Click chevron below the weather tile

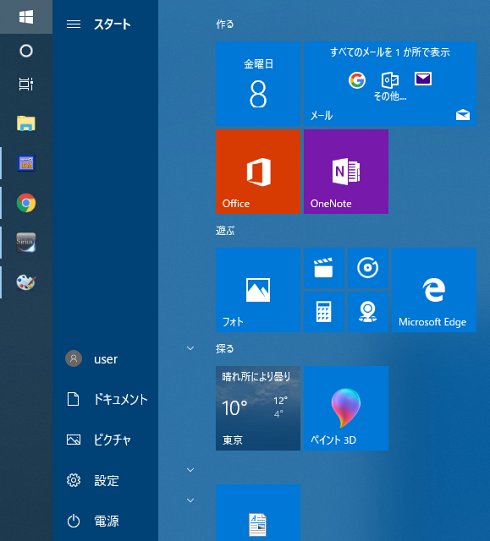(190, 470)
